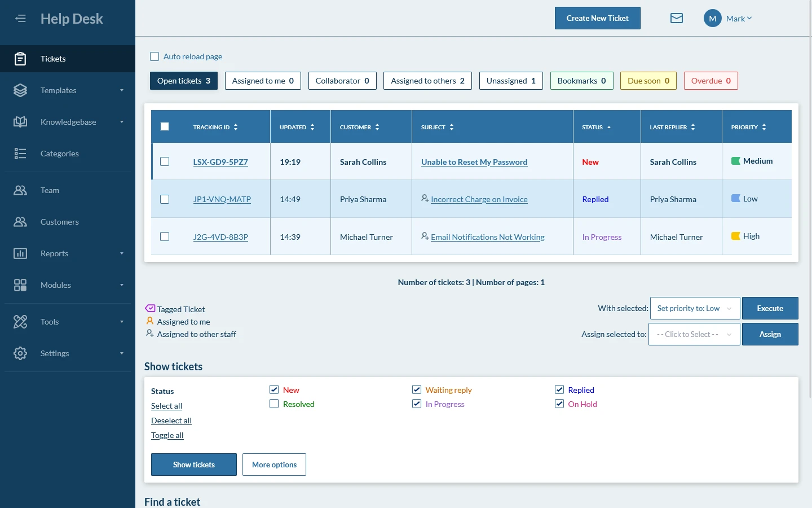The width and height of the screenshot is (812, 508).
Task: Open Categories via its list icon
Action: coord(20,154)
